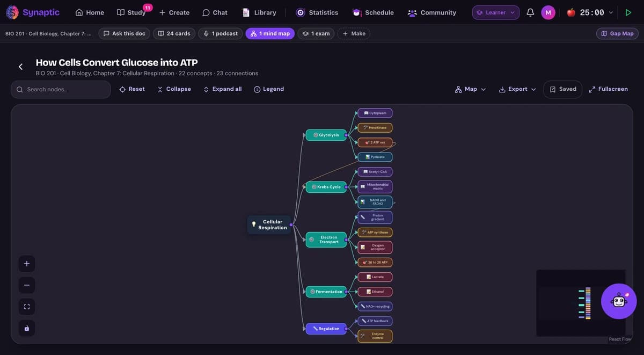Select the Ask this doc tab
Viewport: 644px width, 355px height.
point(124,33)
